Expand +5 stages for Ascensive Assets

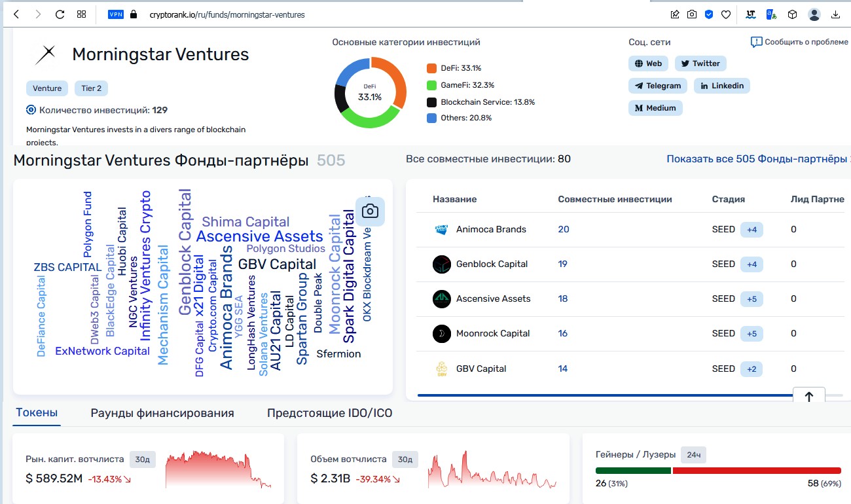tap(751, 299)
